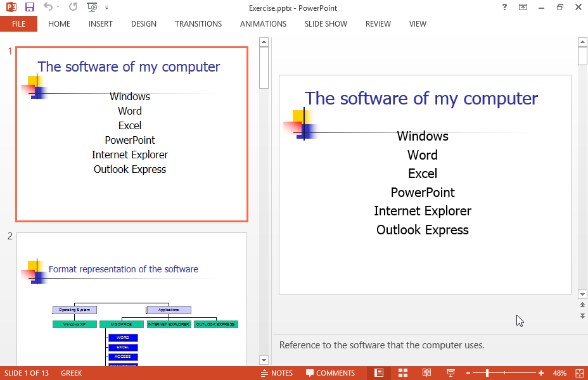588x380 pixels.
Task: Click slide editor scroll up arrow
Action: pos(582,42)
